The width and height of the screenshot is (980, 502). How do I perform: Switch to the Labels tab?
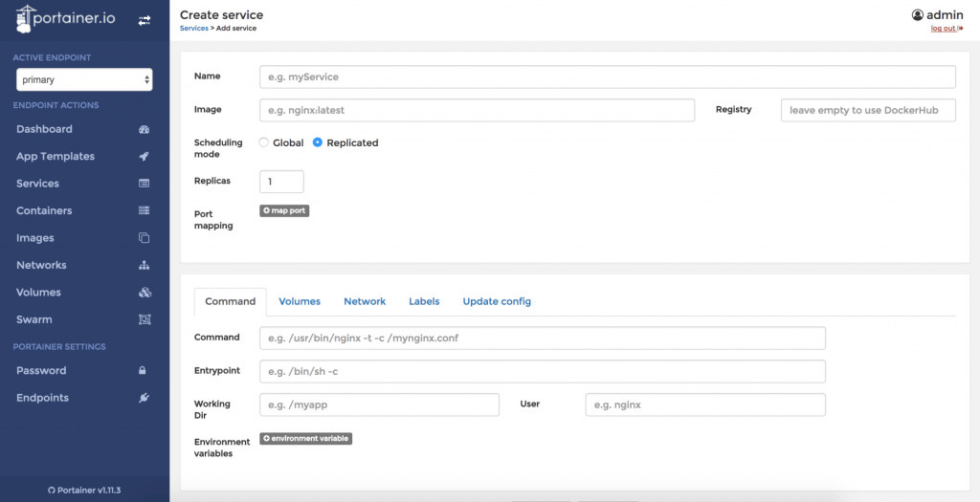coord(424,301)
